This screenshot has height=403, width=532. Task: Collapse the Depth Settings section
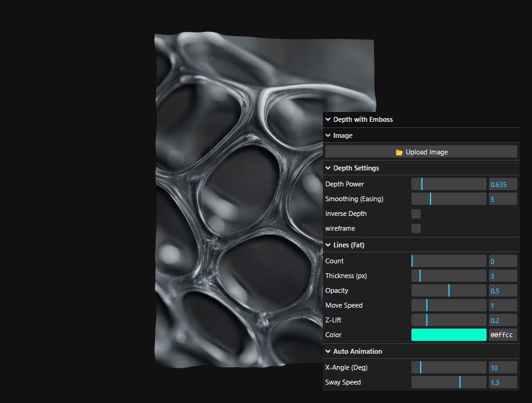(355, 168)
